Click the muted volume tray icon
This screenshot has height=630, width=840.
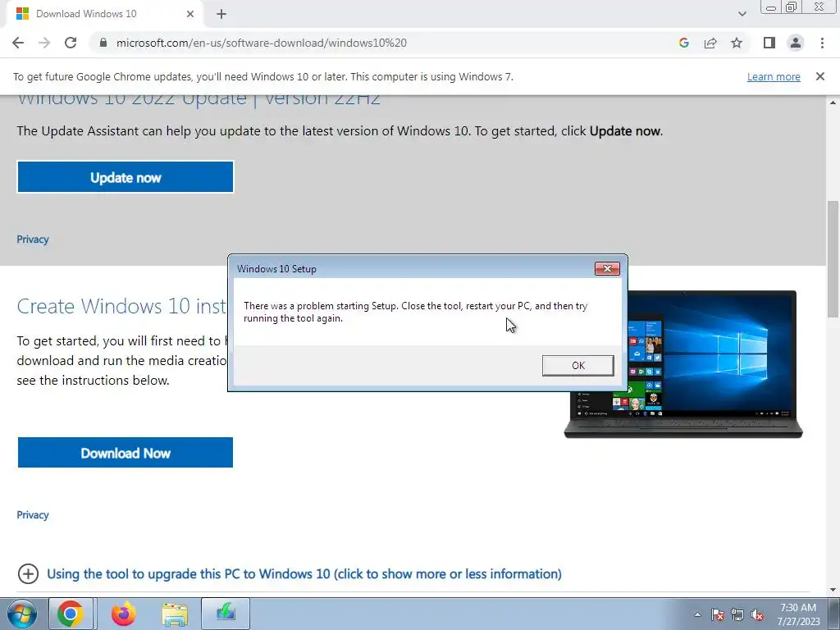(x=757, y=614)
